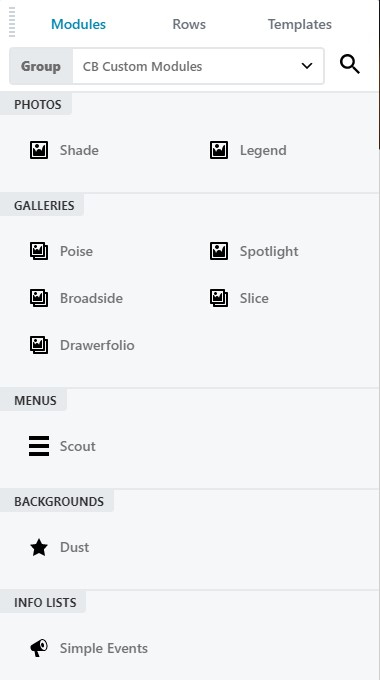Open the Modules tab
The height and width of the screenshot is (680, 380).
point(79,24)
